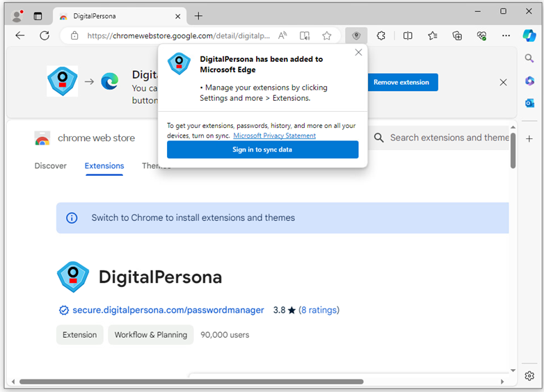Refresh the current page
The image size is (544, 392).
click(45, 35)
